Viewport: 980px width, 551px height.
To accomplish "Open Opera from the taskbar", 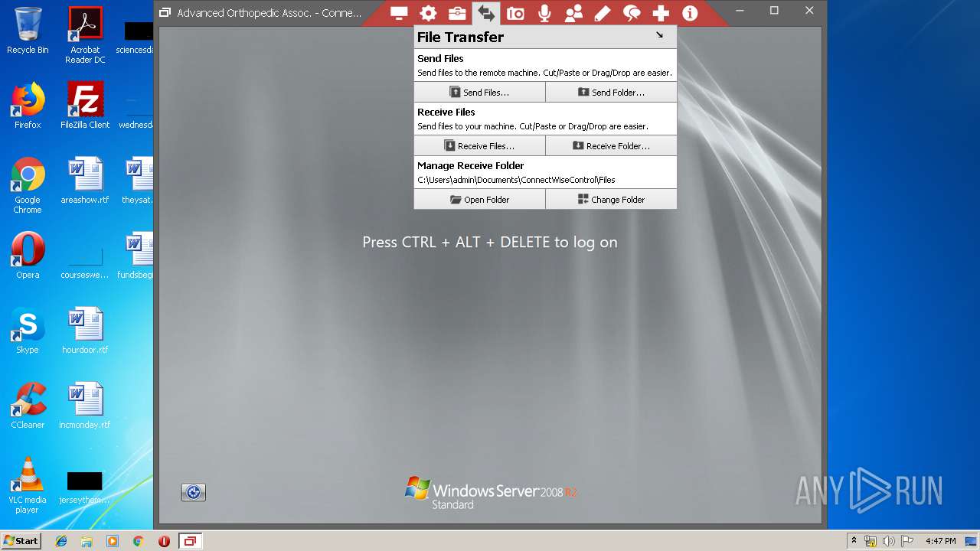I will pyautogui.click(x=164, y=541).
